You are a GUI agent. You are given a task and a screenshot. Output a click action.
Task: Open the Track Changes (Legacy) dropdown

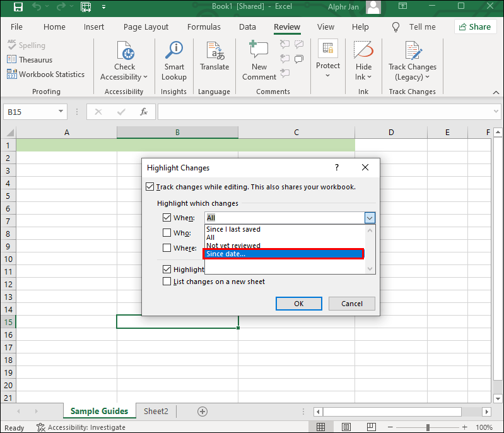(413, 61)
